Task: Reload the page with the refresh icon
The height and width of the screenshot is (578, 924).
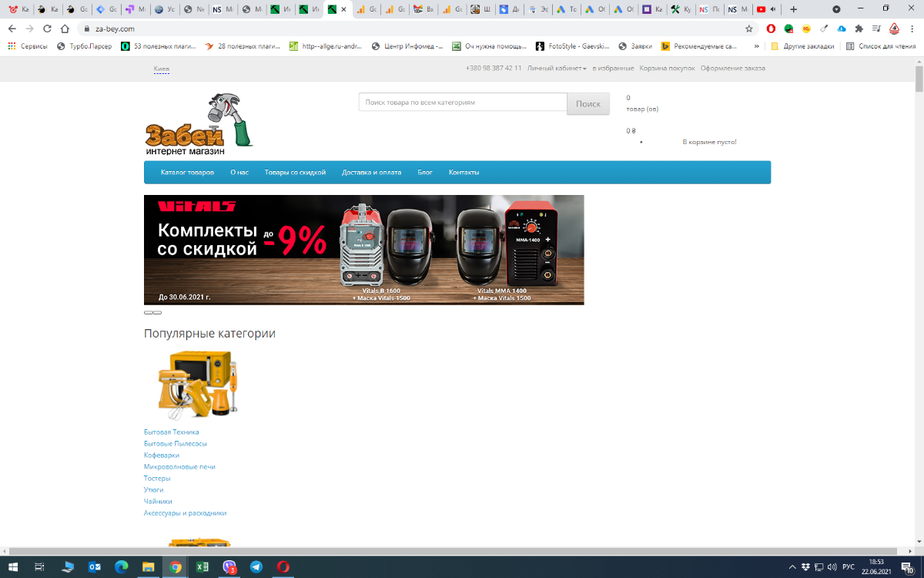Action: tap(47, 29)
